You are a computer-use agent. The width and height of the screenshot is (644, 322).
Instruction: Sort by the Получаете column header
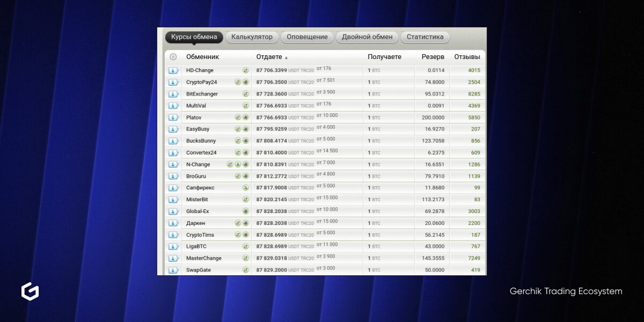pyautogui.click(x=384, y=57)
